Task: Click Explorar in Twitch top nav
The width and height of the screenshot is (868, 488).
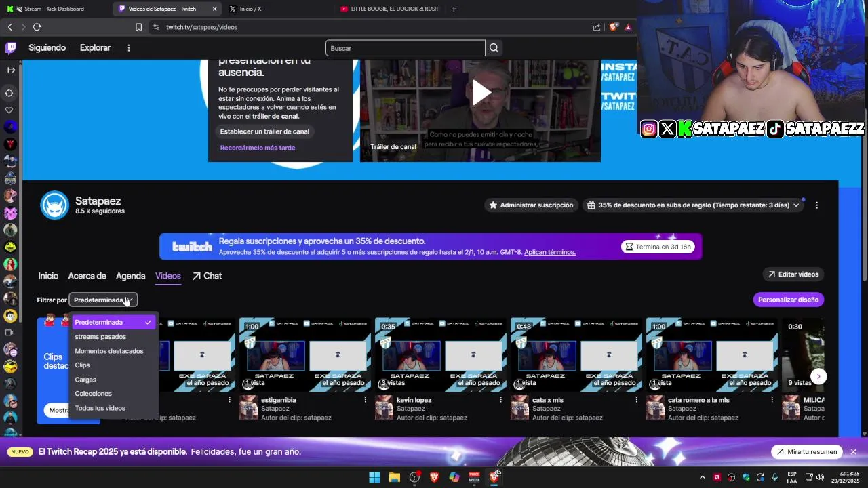Action: click(x=95, y=48)
